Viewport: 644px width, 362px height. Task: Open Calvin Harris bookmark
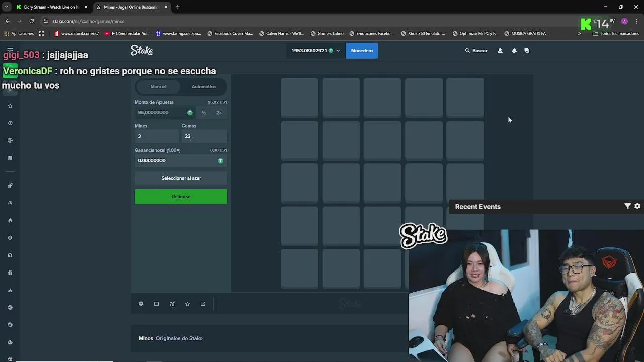[281, 34]
